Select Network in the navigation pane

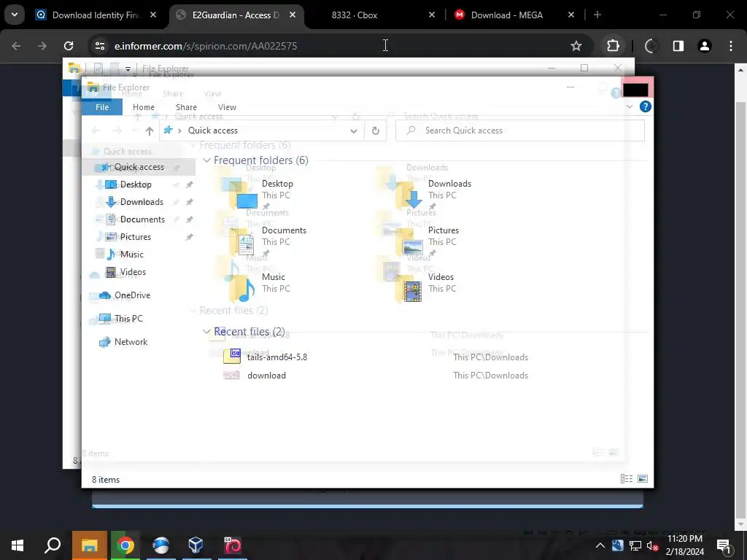[131, 342]
